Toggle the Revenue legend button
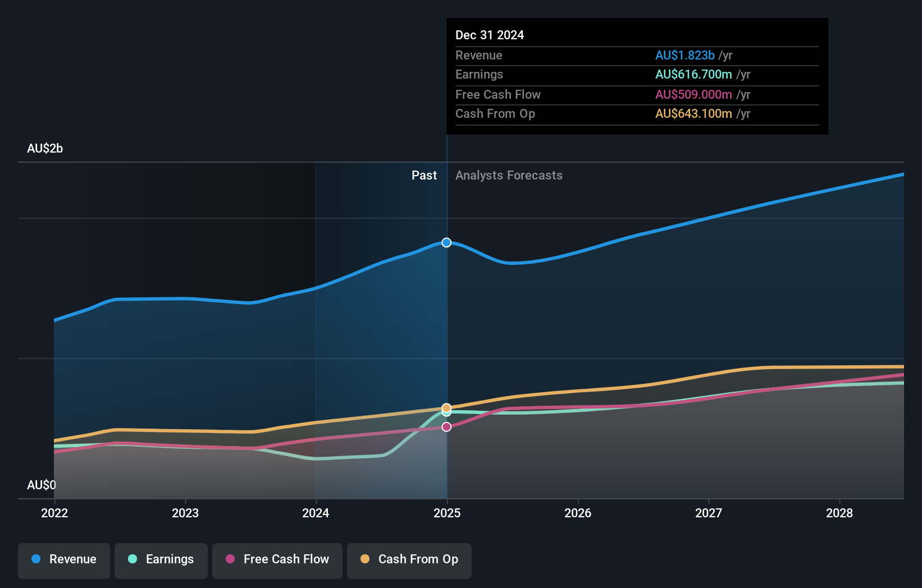922x588 pixels. (64, 561)
